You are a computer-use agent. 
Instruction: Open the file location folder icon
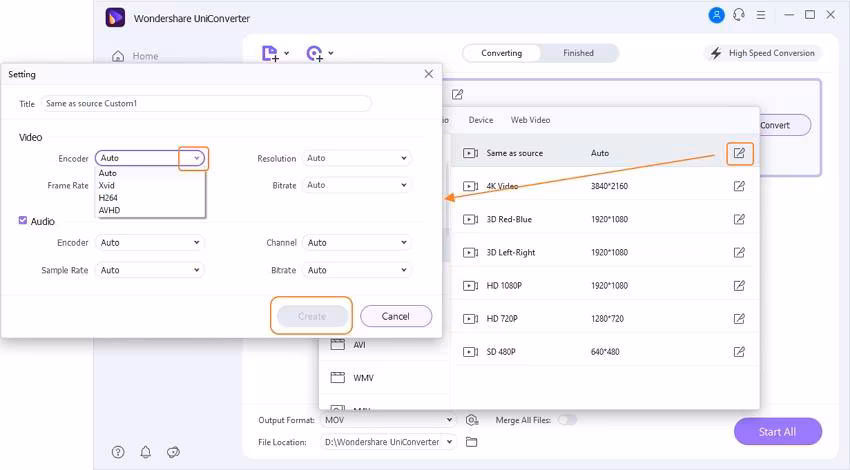click(x=472, y=442)
